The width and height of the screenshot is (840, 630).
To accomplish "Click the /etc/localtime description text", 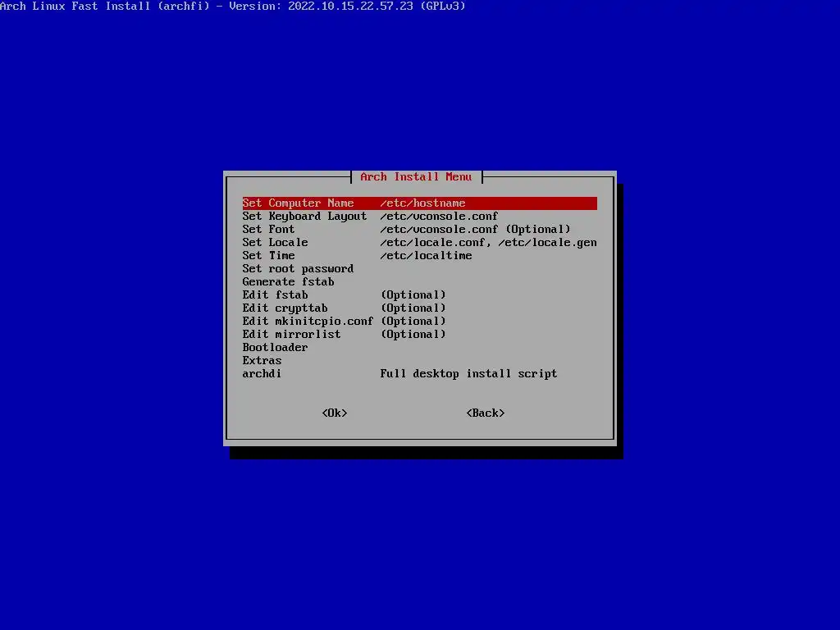I will click(426, 256).
